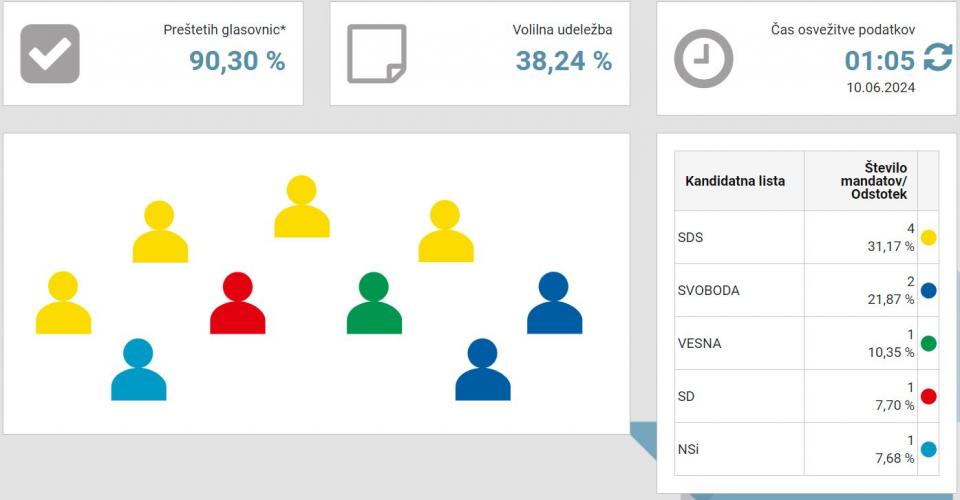Click the dark blue dot in SVOBODA row
The width and height of the screenshot is (960, 500).
tap(928, 291)
